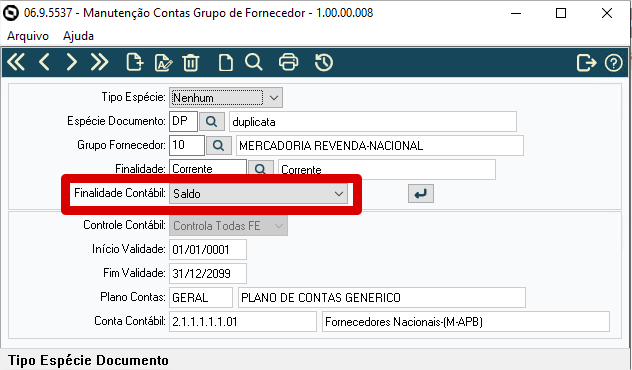The height and width of the screenshot is (370, 632).
Task: Click the Fim Validade date field
Action: [208, 274]
